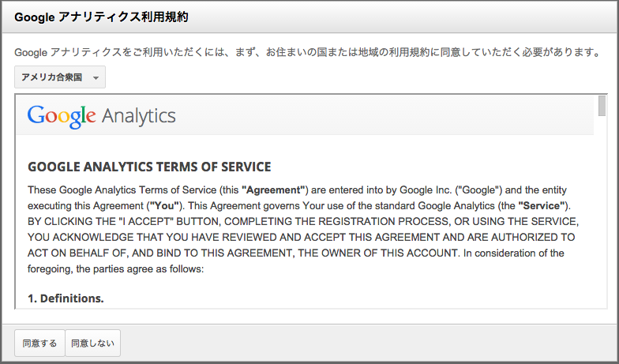This screenshot has width=619, height=364.
Task: Click the bold "You" term
Action: [164, 205]
